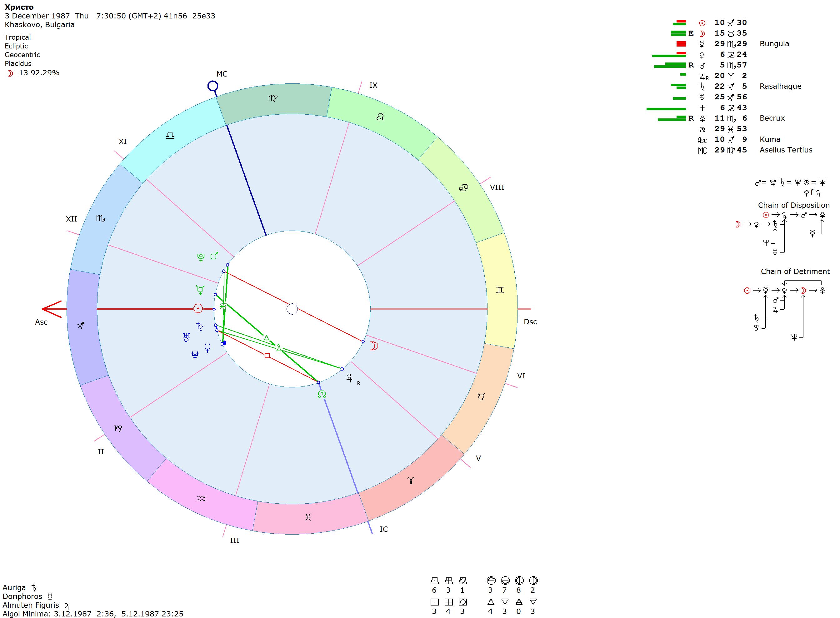Click the MC circle marker at the top
Image resolution: width=840 pixels, height=618 pixels.
[212, 86]
